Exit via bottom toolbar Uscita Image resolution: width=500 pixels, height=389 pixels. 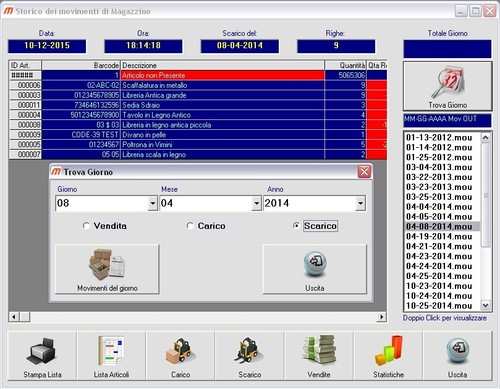pos(457,356)
